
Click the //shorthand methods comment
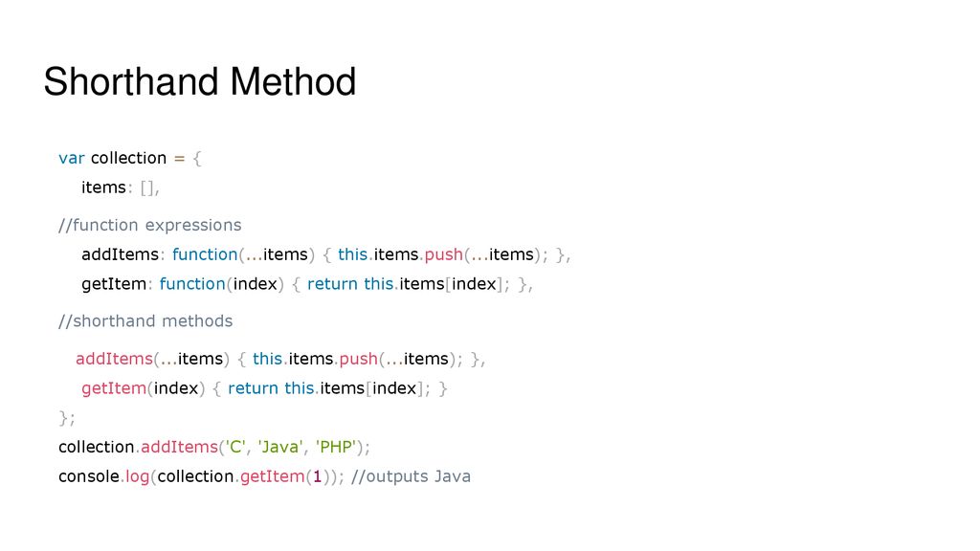[x=145, y=321]
